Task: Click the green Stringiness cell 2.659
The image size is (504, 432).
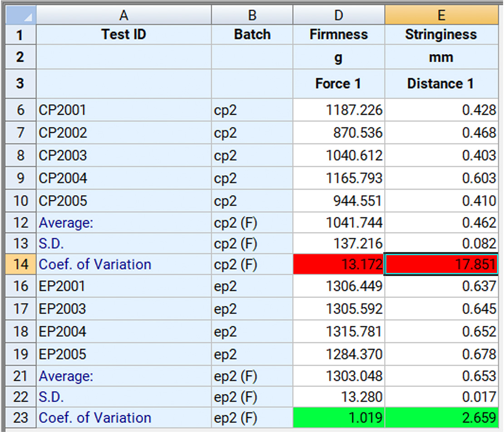Action: click(x=441, y=417)
